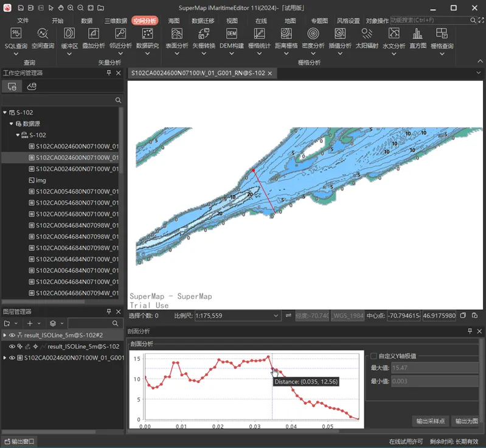Enable the 自定义Y轴极值 checkbox
This screenshot has height=448, width=486.
[x=373, y=356]
